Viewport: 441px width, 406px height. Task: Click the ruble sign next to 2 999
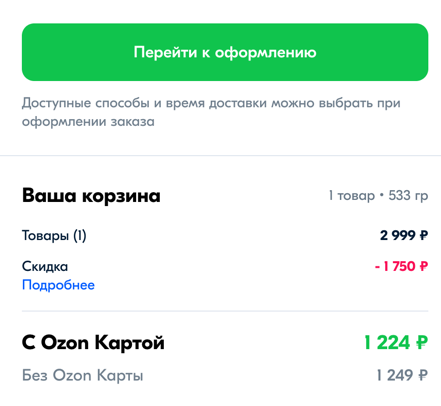424,236
